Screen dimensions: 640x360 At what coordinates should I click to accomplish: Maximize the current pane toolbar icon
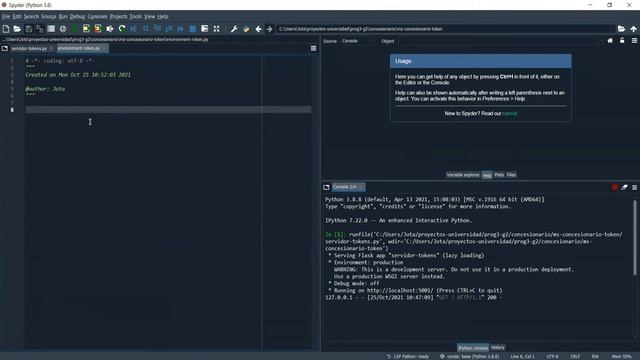coord(204,29)
